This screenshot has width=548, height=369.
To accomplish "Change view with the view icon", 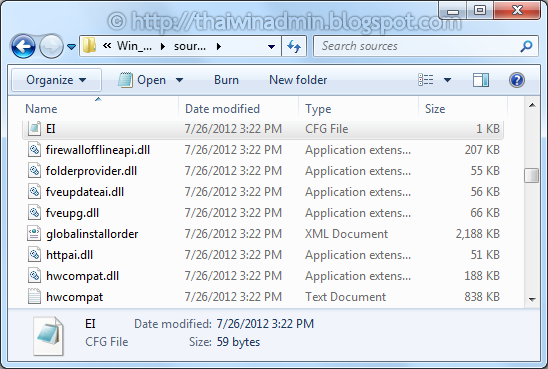I will [426, 80].
